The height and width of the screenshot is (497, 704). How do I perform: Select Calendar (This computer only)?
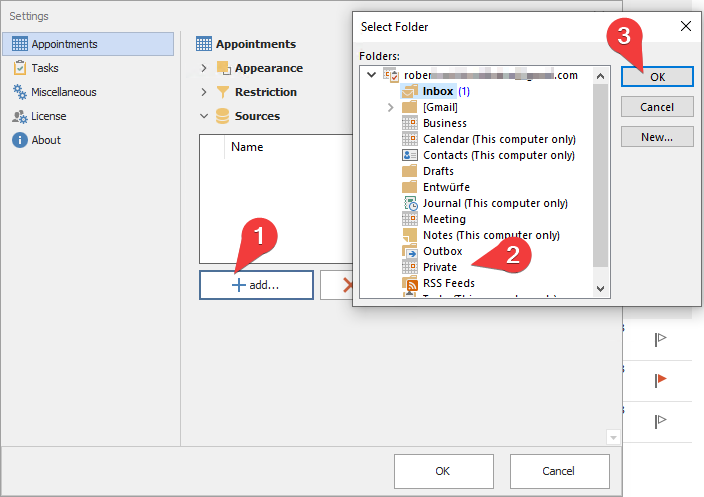[x=499, y=139]
